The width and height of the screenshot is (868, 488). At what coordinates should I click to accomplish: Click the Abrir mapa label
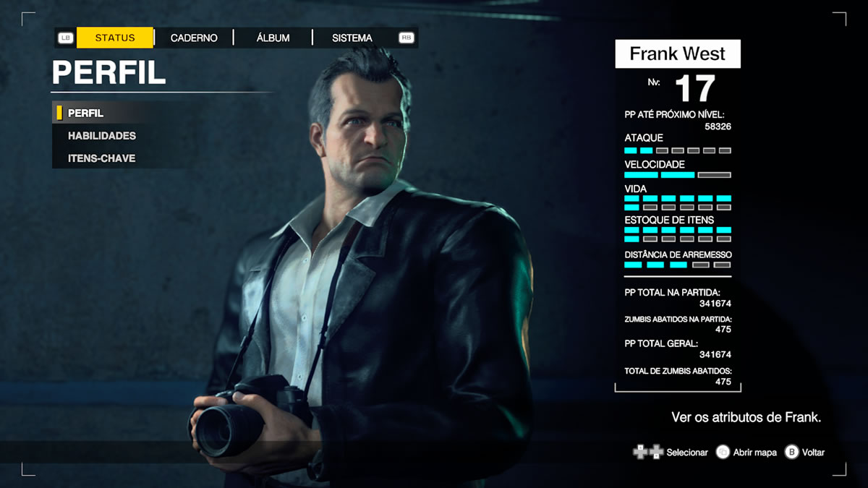tap(754, 452)
